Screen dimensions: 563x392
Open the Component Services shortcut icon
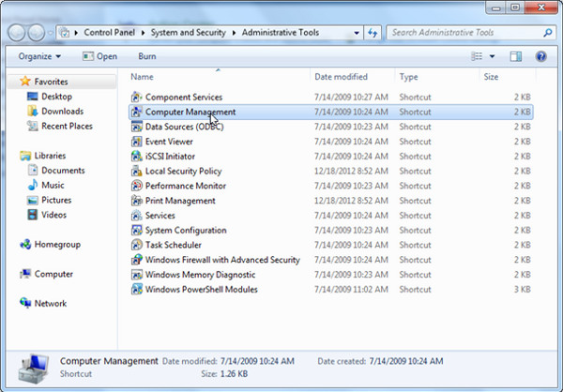tap(136, 97)
